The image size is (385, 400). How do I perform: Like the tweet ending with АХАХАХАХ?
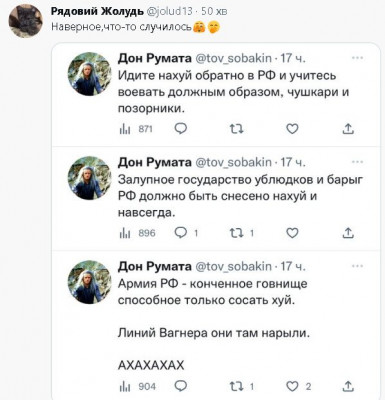[299, 386]
